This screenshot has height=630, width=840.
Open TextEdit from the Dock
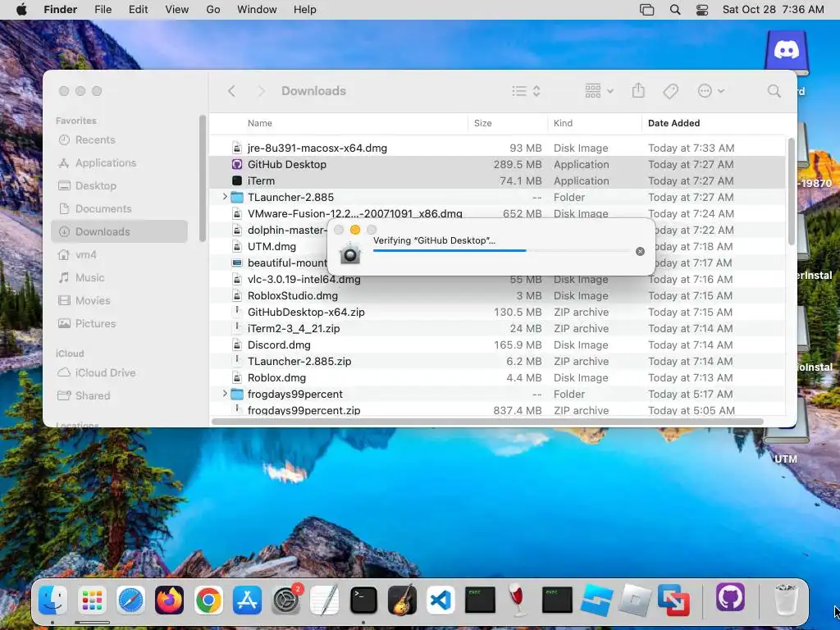(x=325, y=600)
